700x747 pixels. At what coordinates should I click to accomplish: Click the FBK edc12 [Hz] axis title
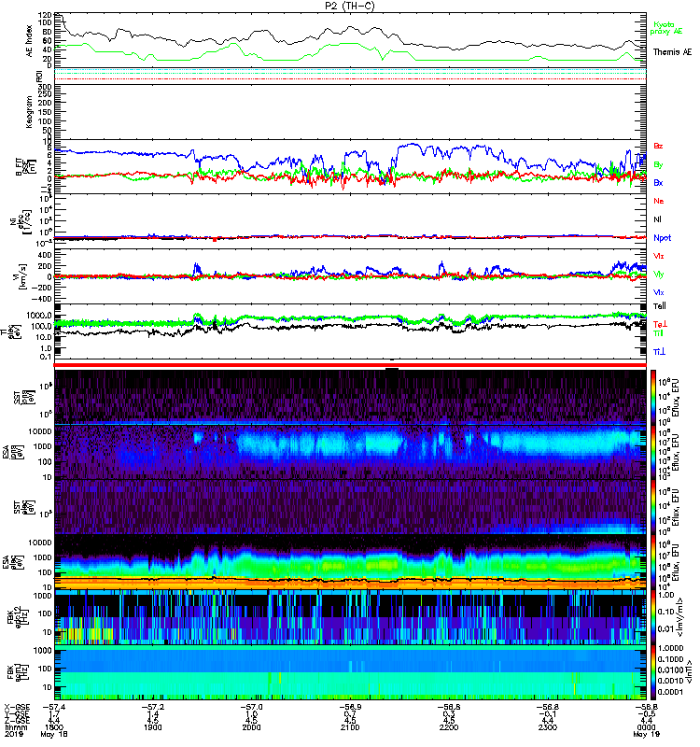click(18, 615)
